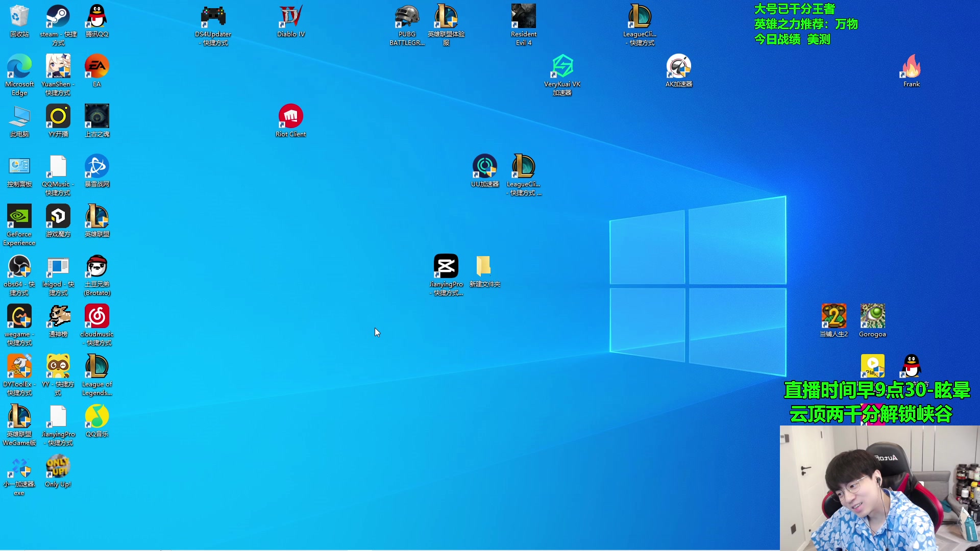
Task: Select the 英雄联盟 WeGame版 icon
Action: pyautogui.click(x=19, y=425)
